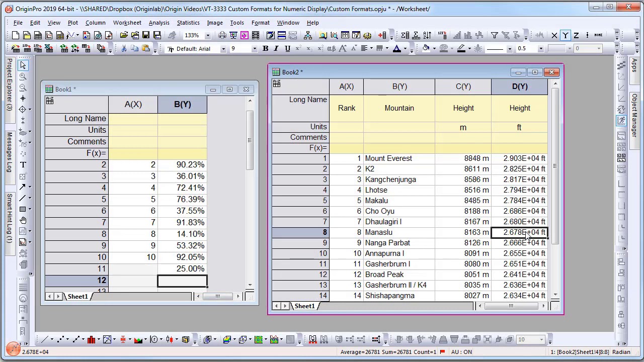Select Sheet1 tab in Book1 window
The height and width of the screenshot is (362, 644).
pos(77,297)
